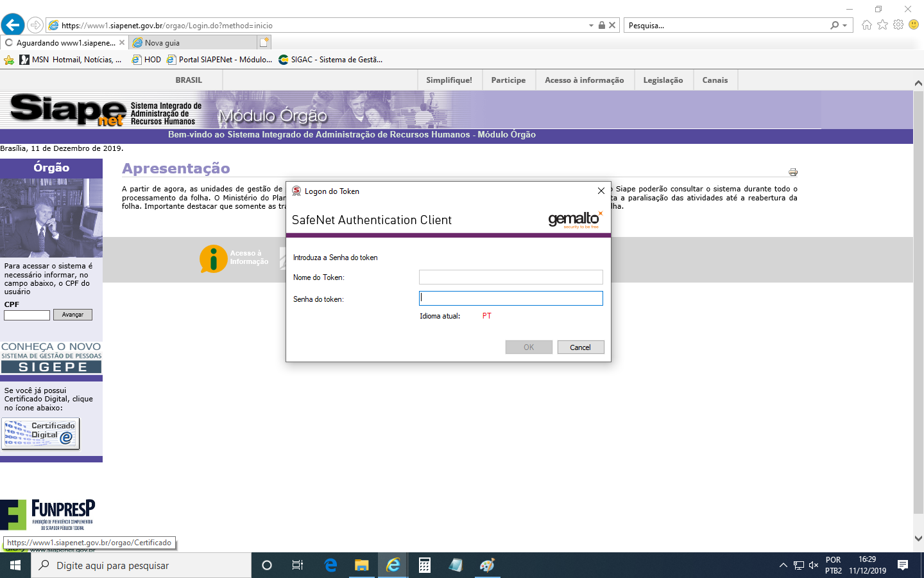924x578 pixels.
Task: Open the Participe menu item
Action: coord(508,80)
